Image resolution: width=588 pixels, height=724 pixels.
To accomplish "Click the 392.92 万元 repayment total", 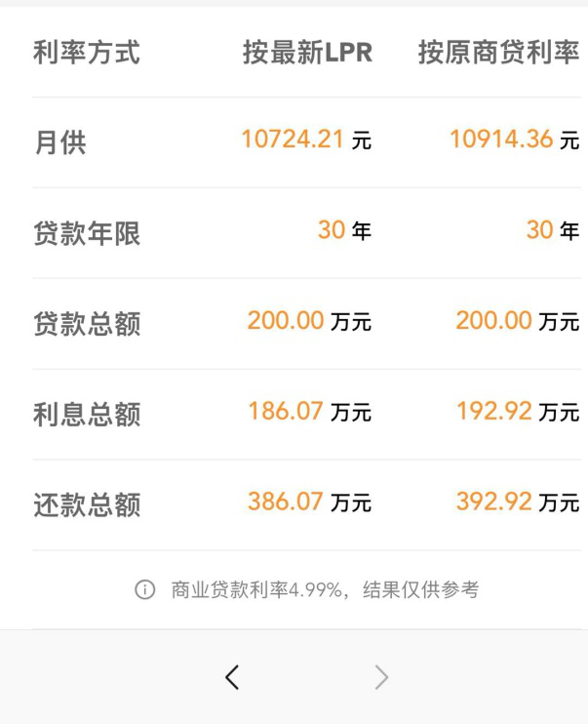I will click(x=518, y=503).
